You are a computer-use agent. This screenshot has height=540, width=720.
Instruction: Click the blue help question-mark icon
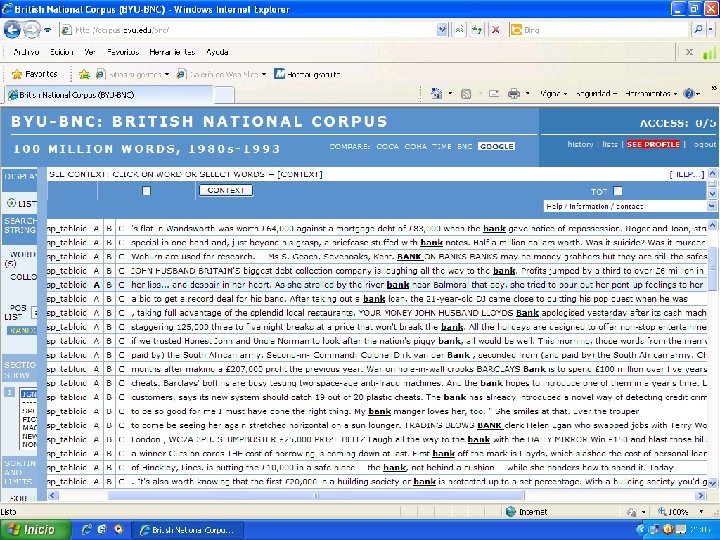[x=688, y=94]
